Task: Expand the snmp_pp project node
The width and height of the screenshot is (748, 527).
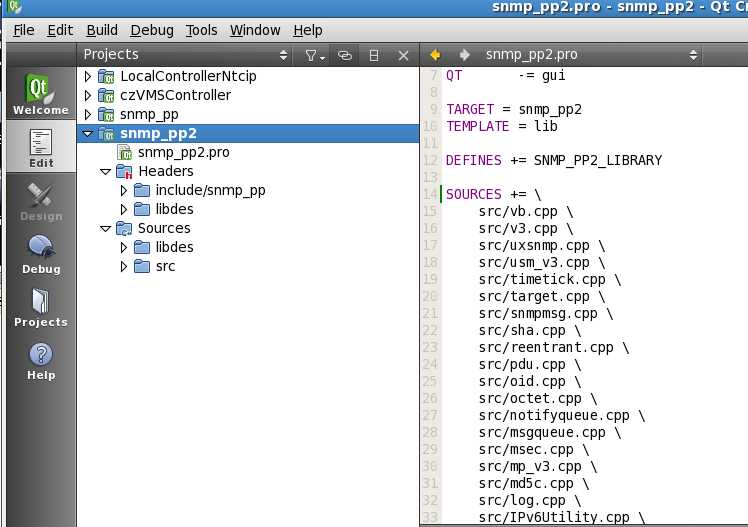Action: point(87,114)
